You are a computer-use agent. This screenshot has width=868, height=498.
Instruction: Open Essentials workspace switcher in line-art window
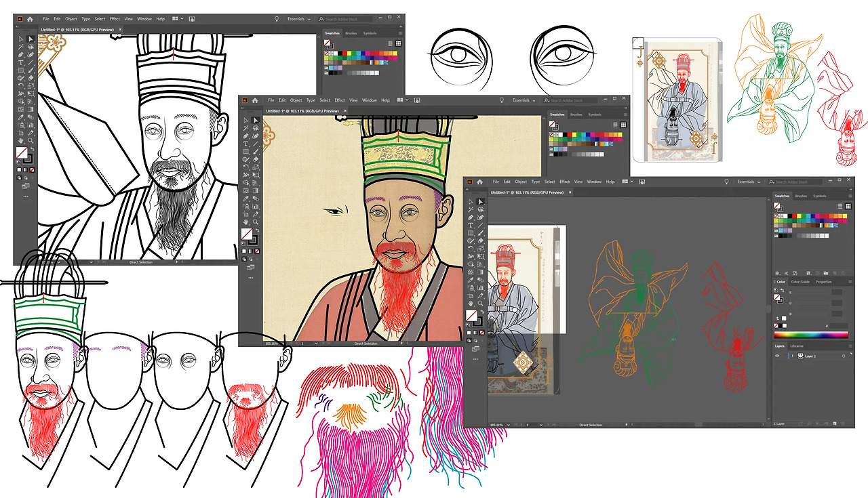coord(298,19)
